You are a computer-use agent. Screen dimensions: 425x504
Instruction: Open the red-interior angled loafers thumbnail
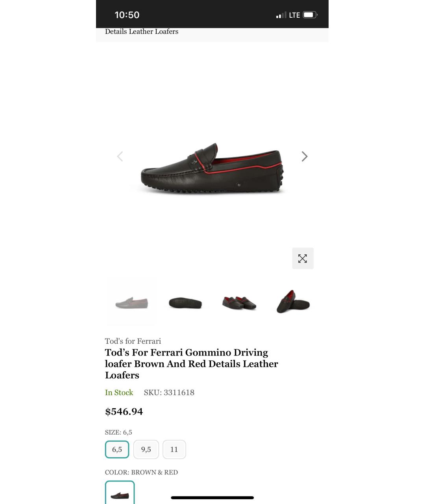pyautogui.click(x=293, y=303)
